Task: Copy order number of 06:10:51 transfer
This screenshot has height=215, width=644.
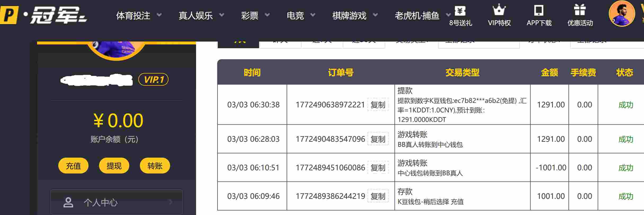Action: click(x=378, y=168)
